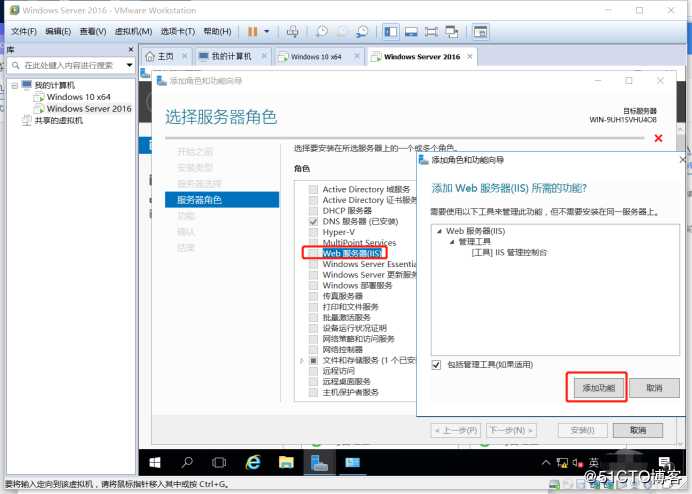The width and height of the screenshot is (692, 494).
Task: Select the [工具] IIS 管理控制台 entry
Action: click(509, 253)
